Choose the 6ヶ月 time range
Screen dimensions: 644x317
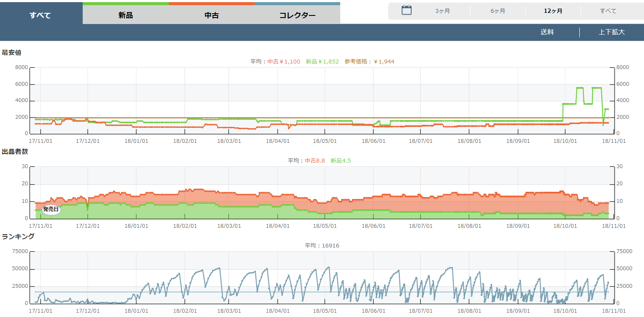click(497, 11)
